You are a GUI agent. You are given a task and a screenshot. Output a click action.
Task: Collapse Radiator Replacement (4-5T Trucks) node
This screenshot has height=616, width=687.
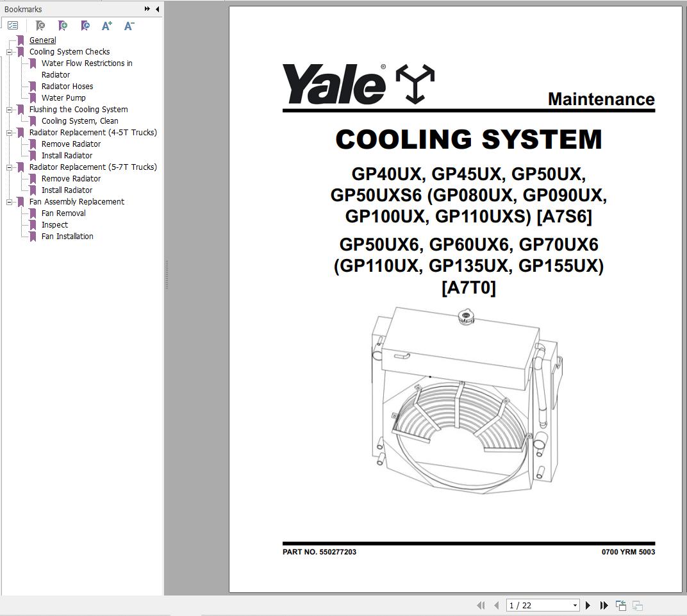click(x=9, y=132)
